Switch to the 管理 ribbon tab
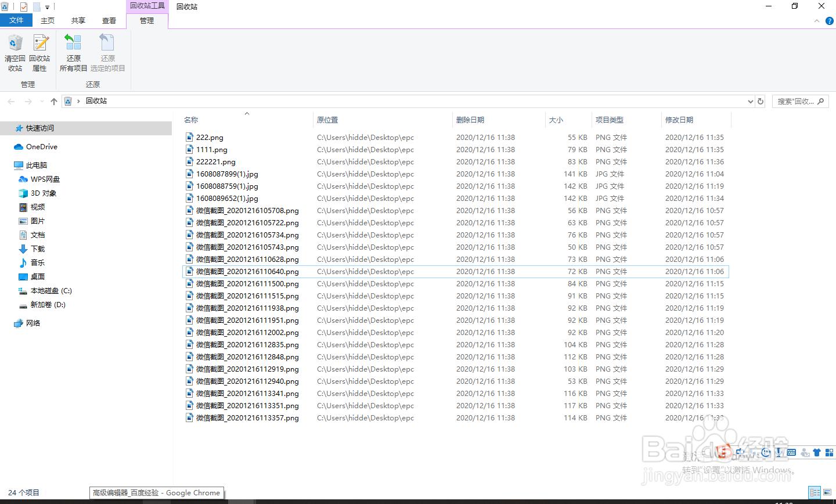 pos(147,21)
